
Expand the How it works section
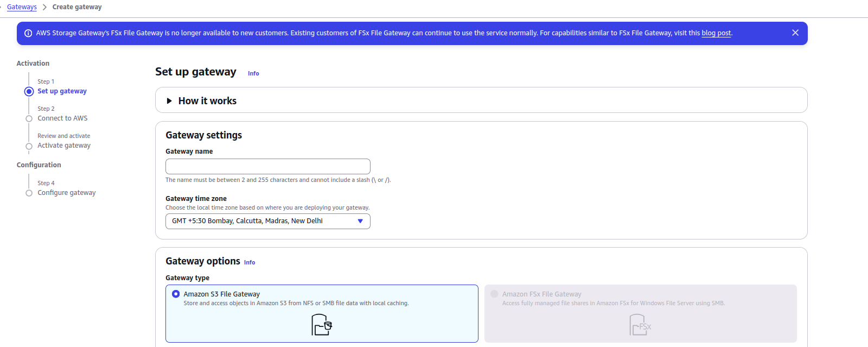click(x=202, y=100)
